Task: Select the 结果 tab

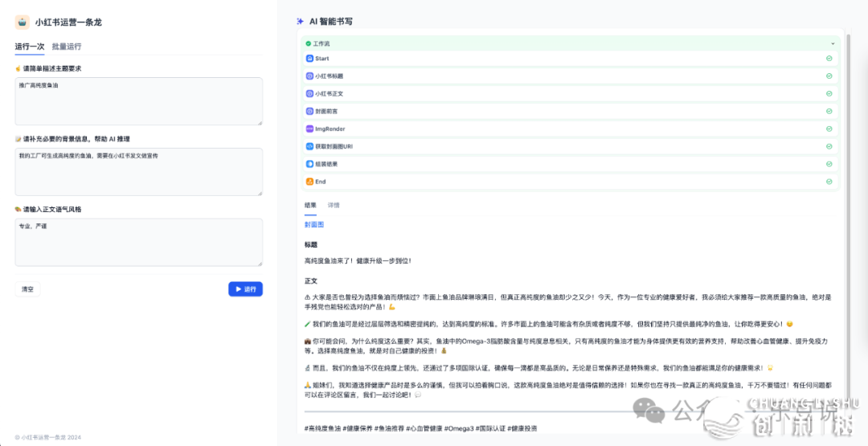Action: (x=310, y=206)
